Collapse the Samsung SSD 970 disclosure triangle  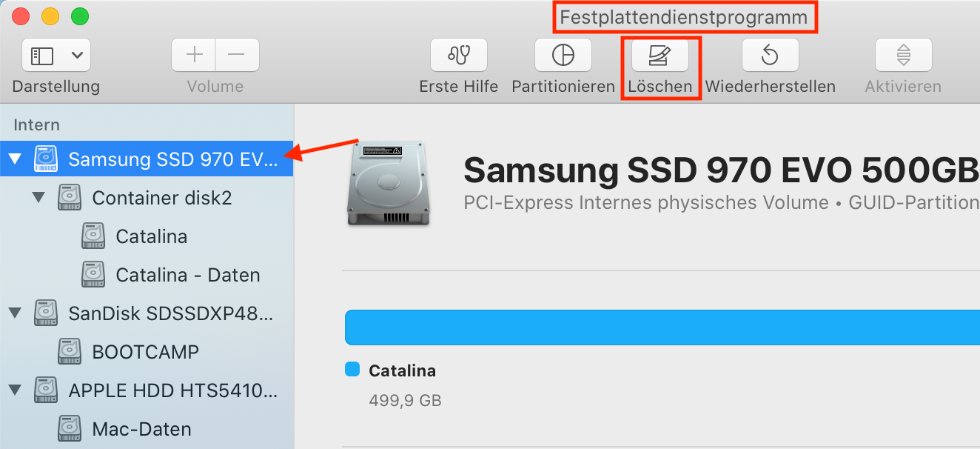click(x=16, y=159)
